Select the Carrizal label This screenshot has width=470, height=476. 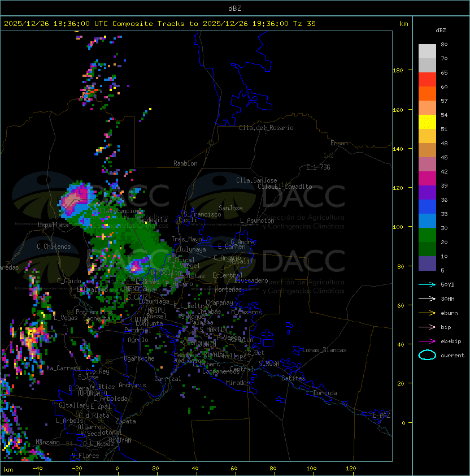(x=167, y=379)
